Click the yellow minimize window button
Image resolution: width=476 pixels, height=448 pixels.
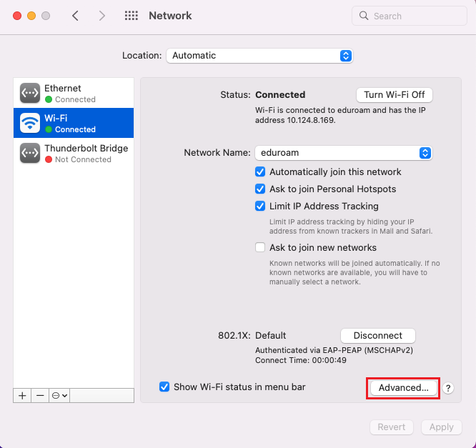(x=31, y=16)
